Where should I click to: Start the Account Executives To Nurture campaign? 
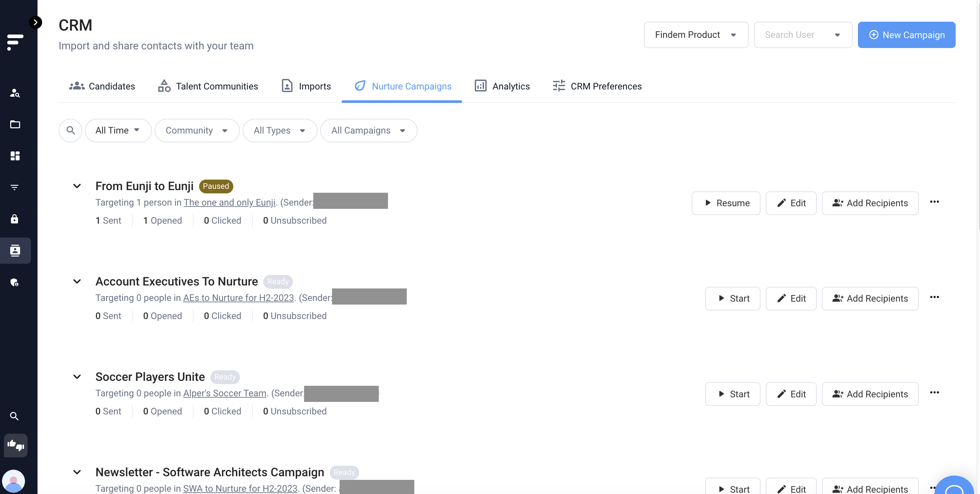[733, 299]
